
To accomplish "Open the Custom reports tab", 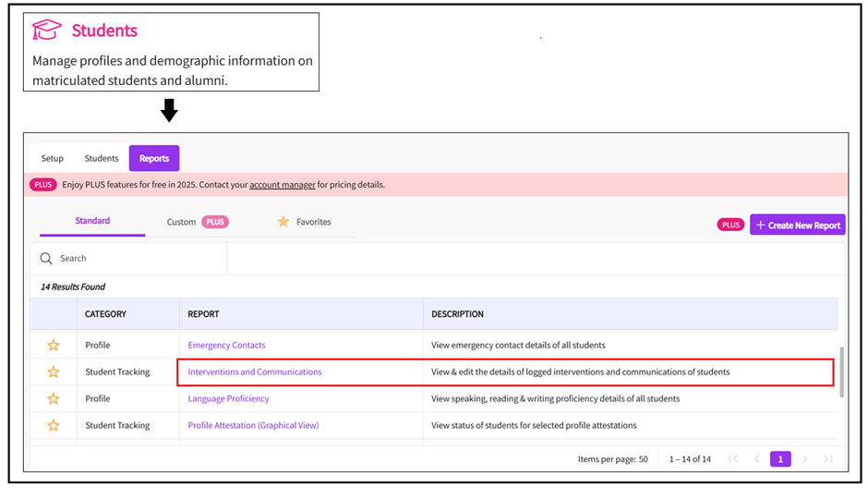I will click(181, 222).
